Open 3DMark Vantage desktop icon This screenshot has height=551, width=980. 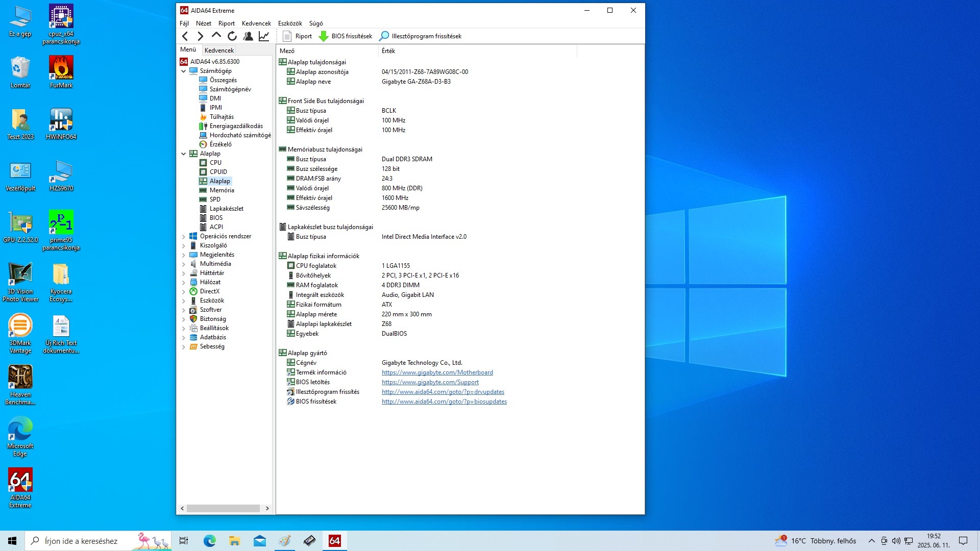pos(20,333)
